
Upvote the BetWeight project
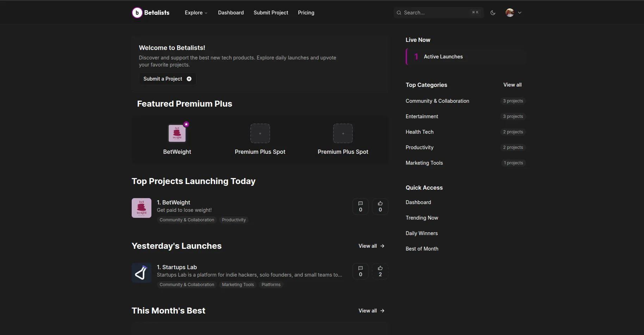click(x=380, y=207)
